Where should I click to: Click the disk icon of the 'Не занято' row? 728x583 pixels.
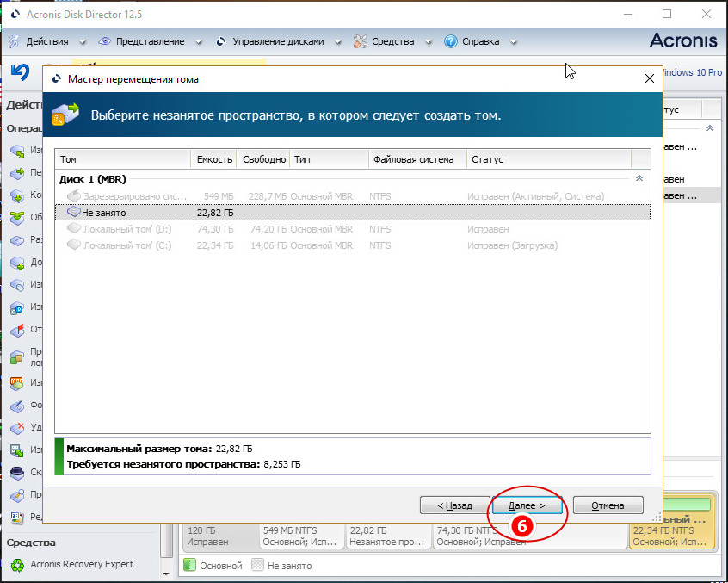point(74,213)
